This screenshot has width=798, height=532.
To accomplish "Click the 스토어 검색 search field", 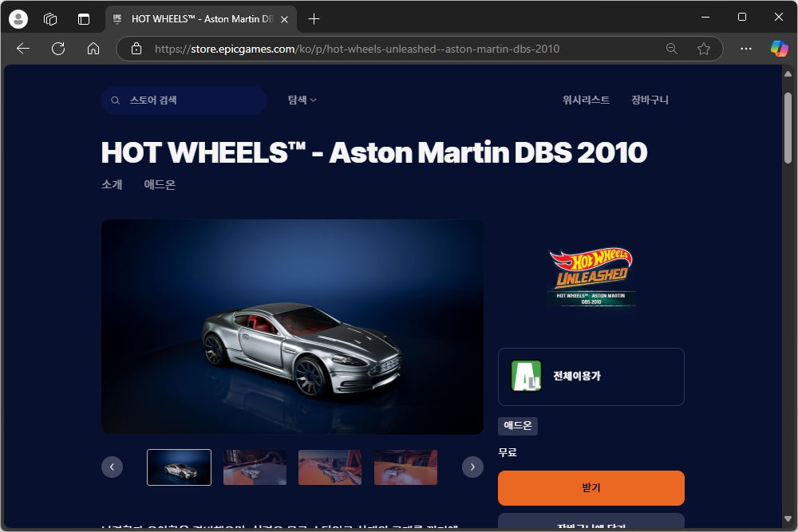I will [184, 100].
